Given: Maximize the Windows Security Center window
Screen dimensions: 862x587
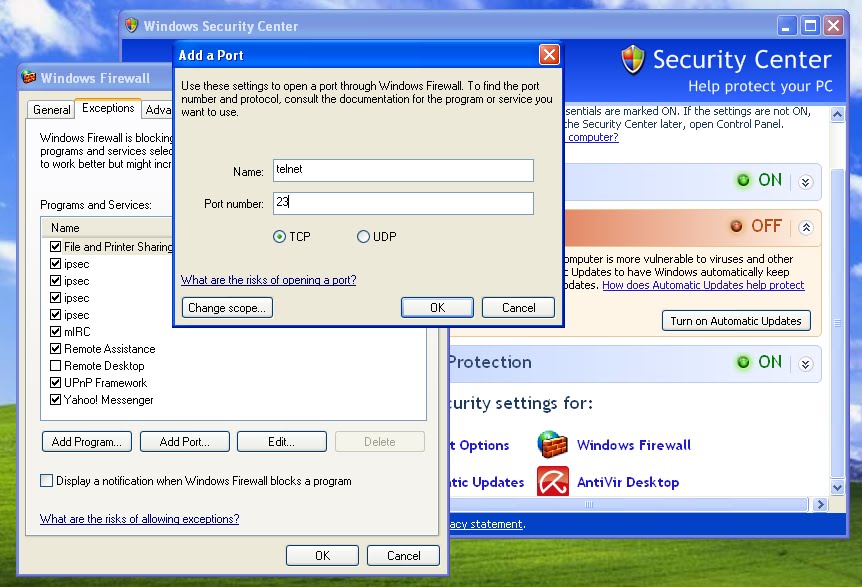Looking at the screenshot, I should (810, 26).
